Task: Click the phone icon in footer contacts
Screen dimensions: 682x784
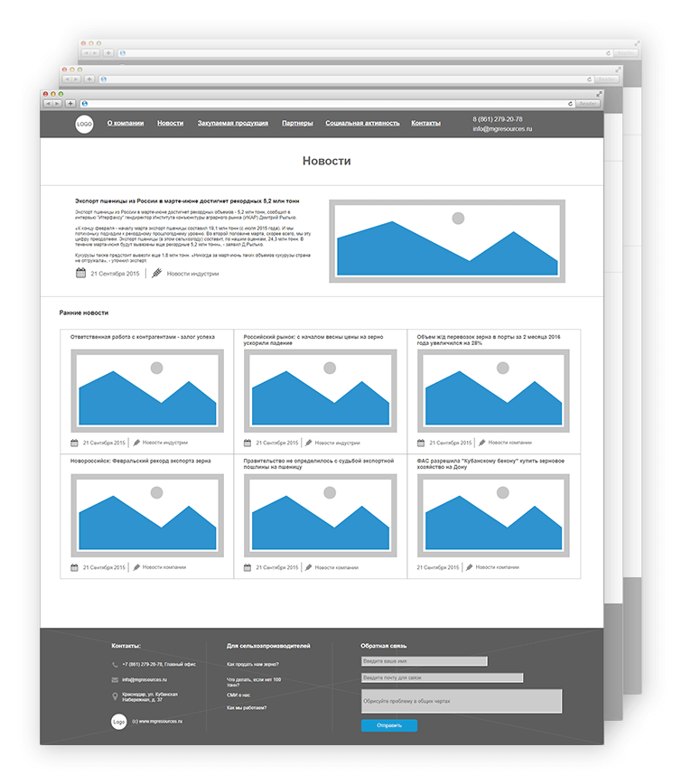Action: click(x=114, y=665)
